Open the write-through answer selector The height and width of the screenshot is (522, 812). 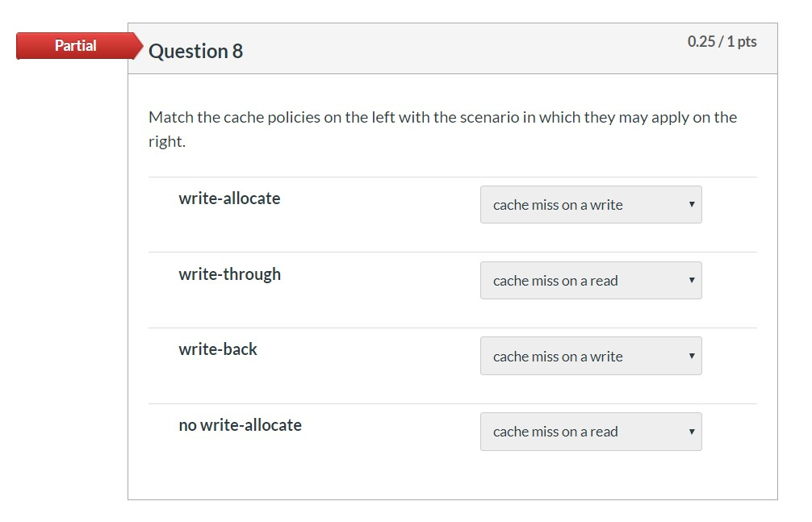point(591,280)
